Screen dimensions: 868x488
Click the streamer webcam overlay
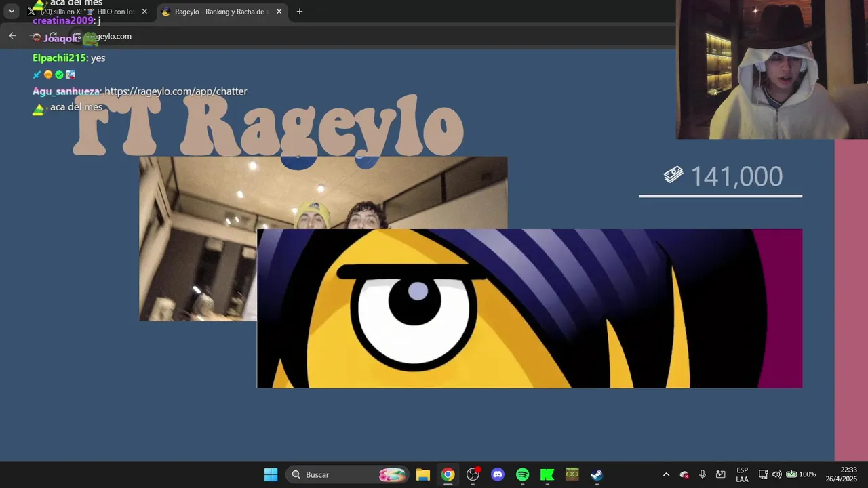coord(772,69)
